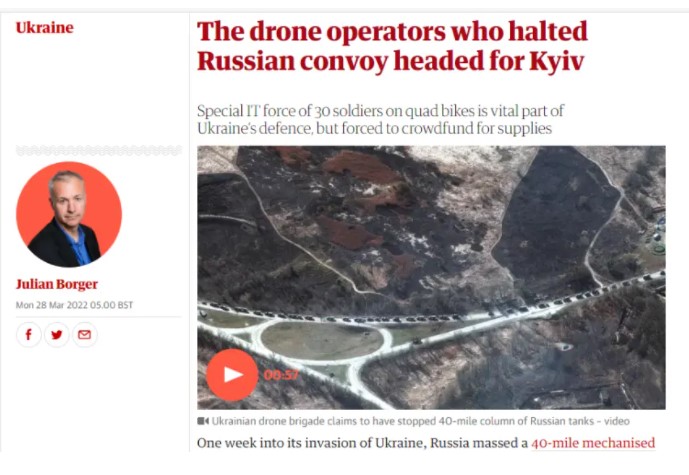The width and height of the screenshot is (689, 475).
Task: Click the standfirst about Special IT force
Action: coord(381,120)
